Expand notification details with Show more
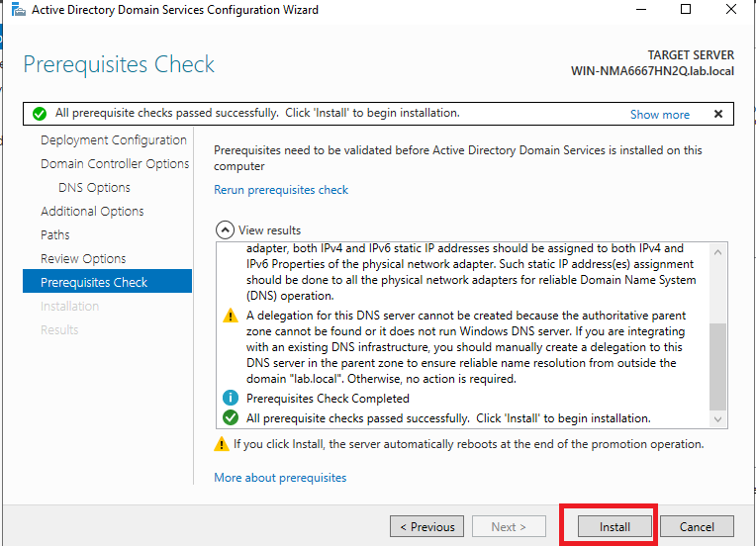The width and height of the screenshot is (756, 546). coord(659,115)
